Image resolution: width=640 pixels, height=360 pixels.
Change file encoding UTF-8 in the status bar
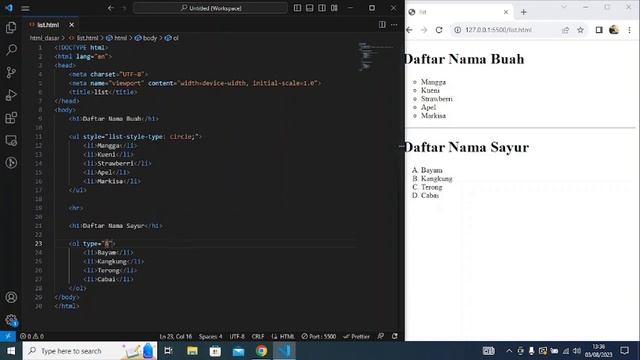pos(237,336)
